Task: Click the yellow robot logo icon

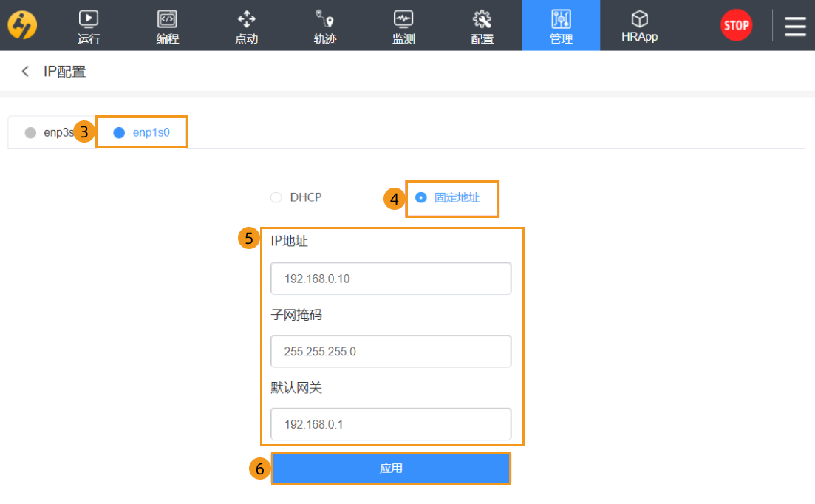Action: pos(22,26)
